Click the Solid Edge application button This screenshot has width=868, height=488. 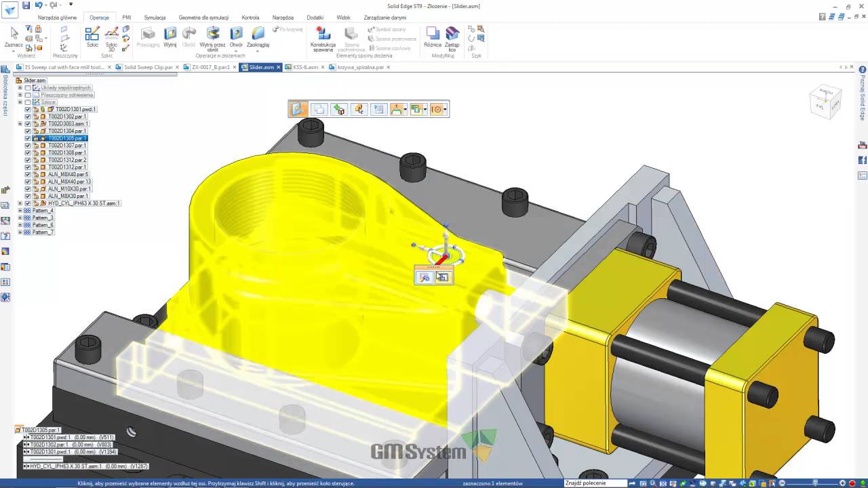[9, 9]
